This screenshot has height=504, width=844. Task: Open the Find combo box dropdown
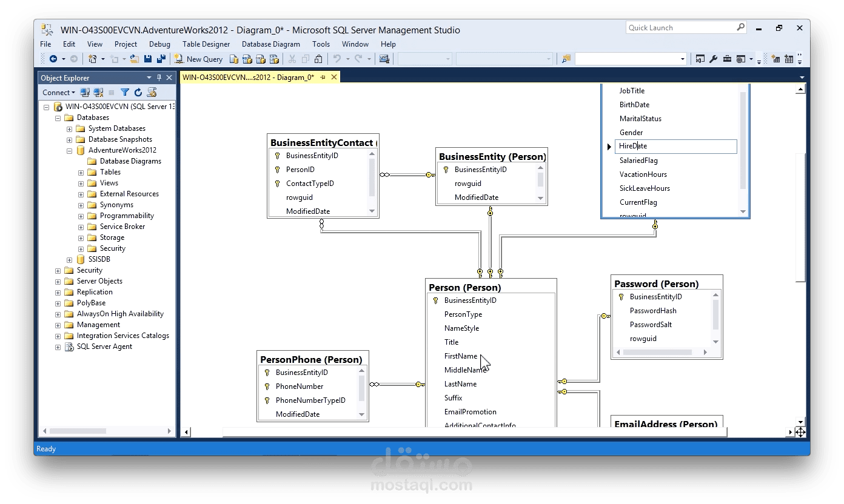click(x=683, y=59)
